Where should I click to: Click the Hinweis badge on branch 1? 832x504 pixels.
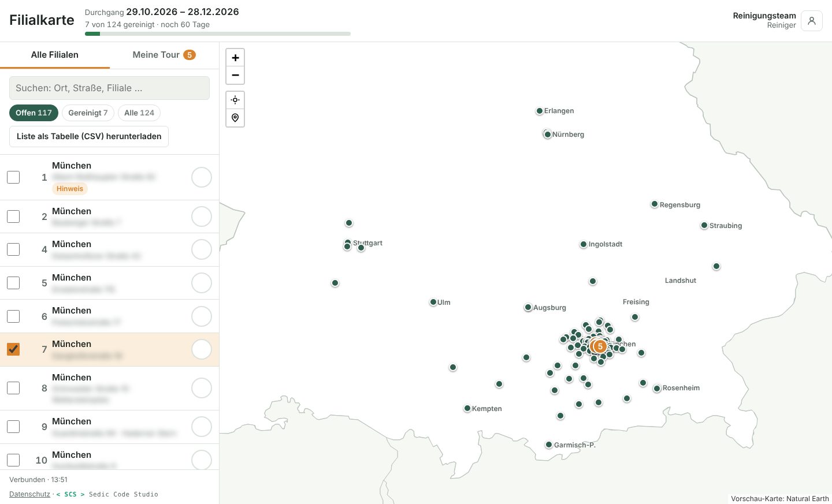pyautogui.click(x=70, y=189)
